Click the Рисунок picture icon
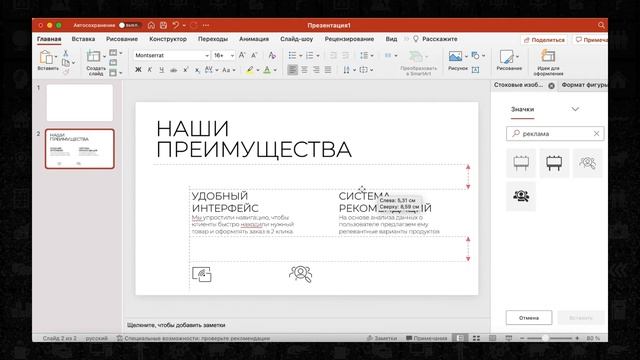 click(x=456, y=56)
